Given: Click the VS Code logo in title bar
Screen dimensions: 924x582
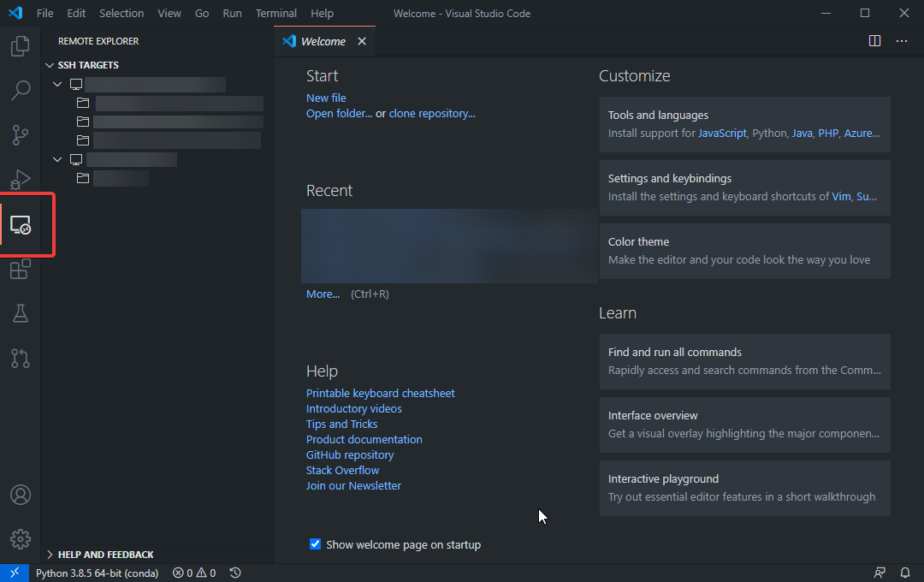Looking at the screenshot, I should [x=16, y=13].
